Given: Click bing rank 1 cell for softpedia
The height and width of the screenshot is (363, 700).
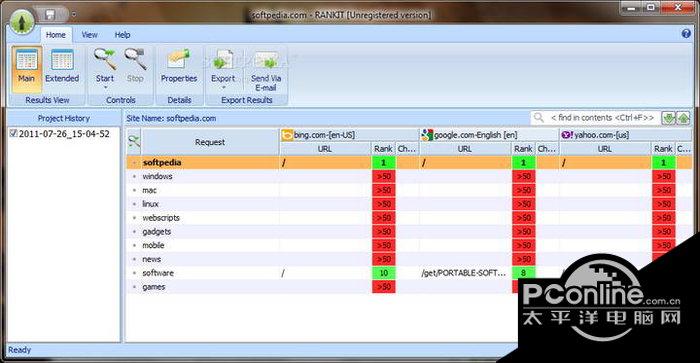Looking at the screenshot, I should (x=383, y=163).
